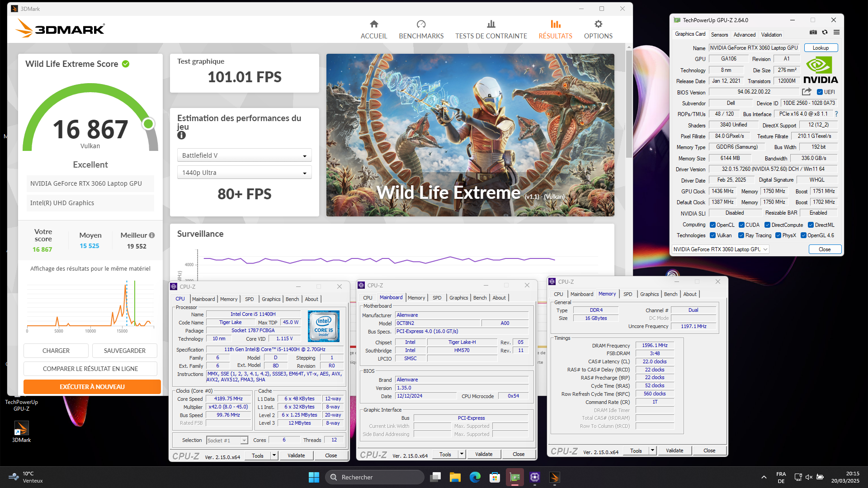This screenshot has width=868, height=488.
Task: Click the Wild Life Extreme benchmark image
Action: click(x=470, y=135)
